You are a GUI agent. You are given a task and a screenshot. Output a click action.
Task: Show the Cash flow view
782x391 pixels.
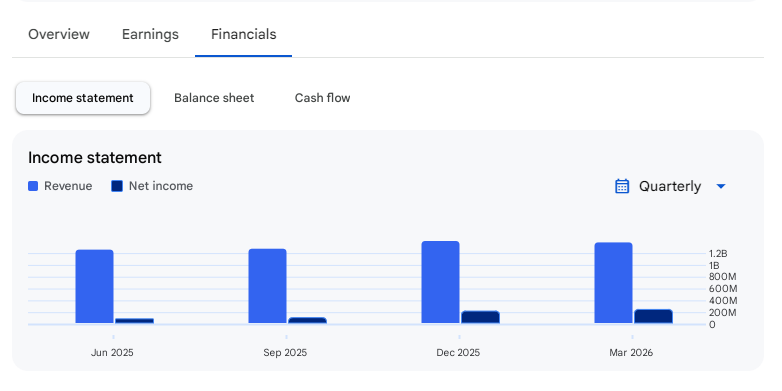323,98
